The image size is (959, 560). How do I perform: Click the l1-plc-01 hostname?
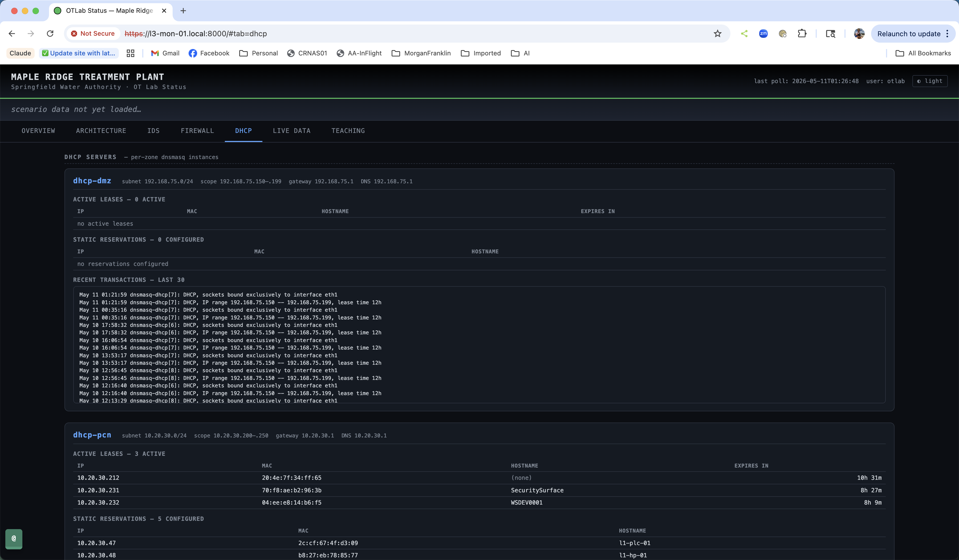click(634, 543)
